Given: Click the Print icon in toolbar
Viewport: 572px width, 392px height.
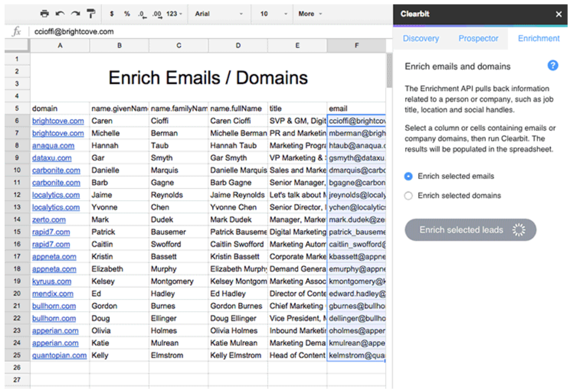Looking at the screenshot, I should point(44,14).
